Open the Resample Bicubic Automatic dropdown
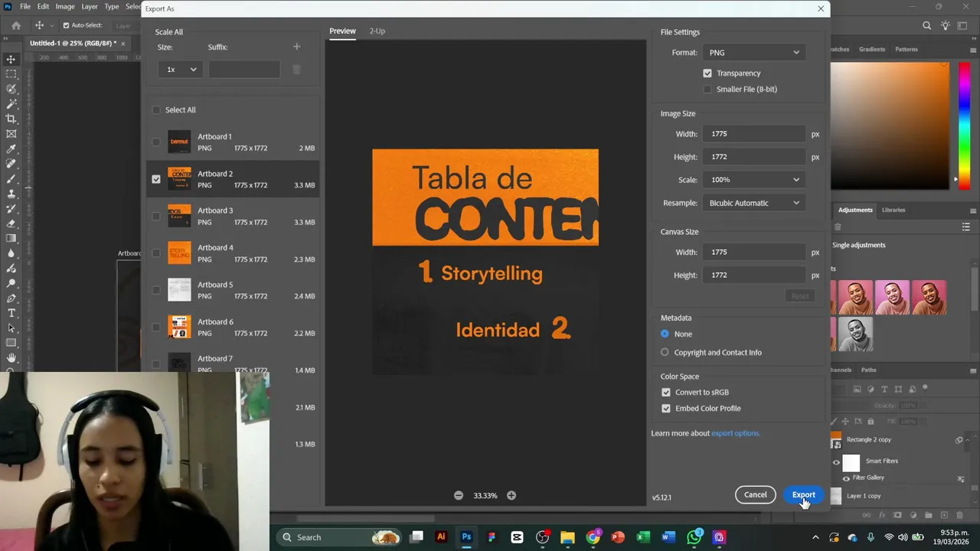The image size is (980, 551). [754, 203]
